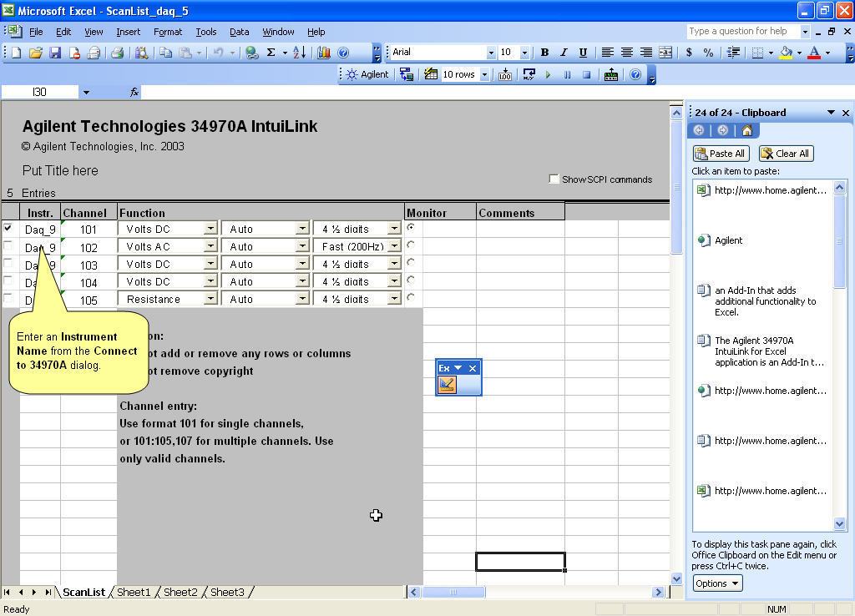Center align the cell text
Viewport: 855px width, 616px height.
[x=627, y=53]
